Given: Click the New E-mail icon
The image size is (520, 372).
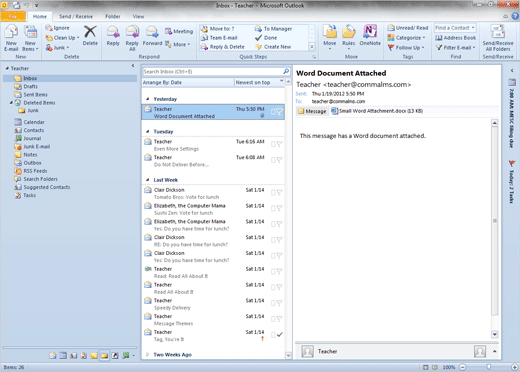Looking at the screenshot, I should (x=11, y=38).
